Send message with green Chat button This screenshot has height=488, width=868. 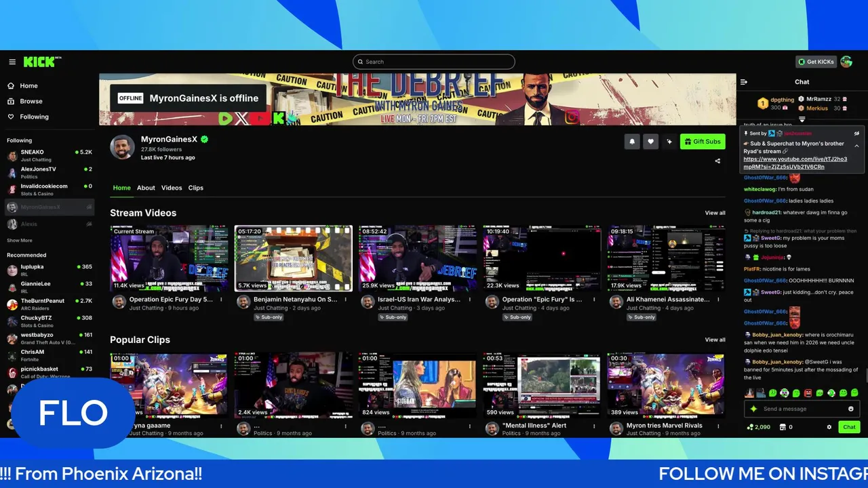tap(850, 427)
